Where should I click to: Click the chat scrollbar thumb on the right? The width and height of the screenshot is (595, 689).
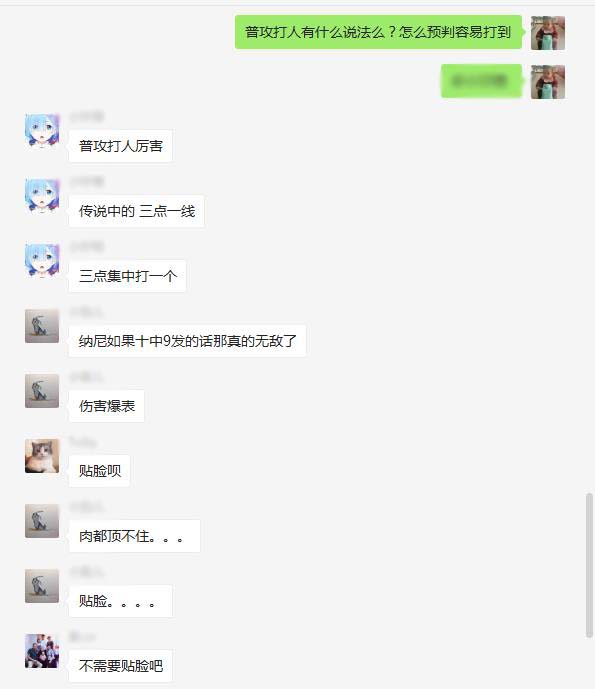[x=589, y=565]
